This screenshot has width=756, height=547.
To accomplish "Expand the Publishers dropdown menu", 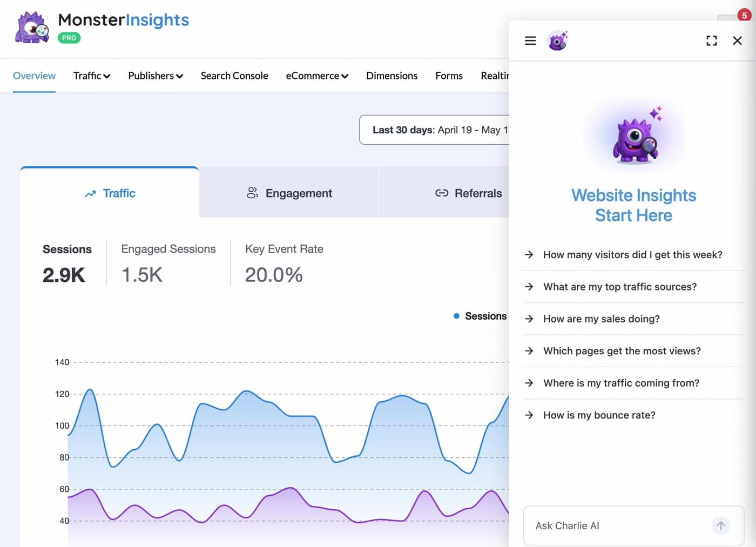I will [156, 76].
